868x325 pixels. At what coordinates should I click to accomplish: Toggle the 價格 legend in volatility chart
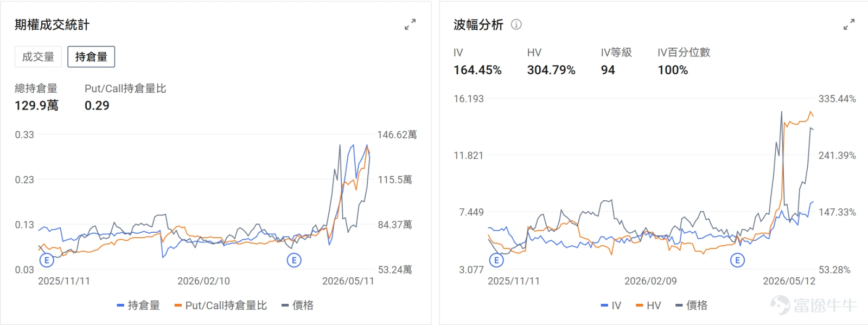click(691, 305)
